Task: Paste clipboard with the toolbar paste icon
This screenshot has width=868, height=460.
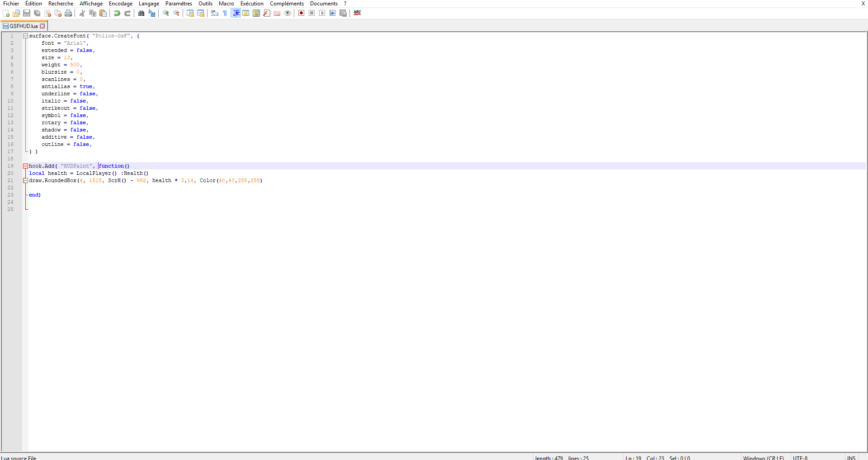Action: [x=103, y=13]
